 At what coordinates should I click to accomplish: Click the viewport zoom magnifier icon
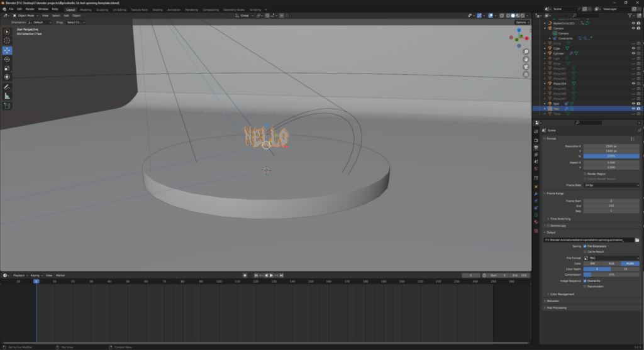pyautogui.click(x=526, y=52)
